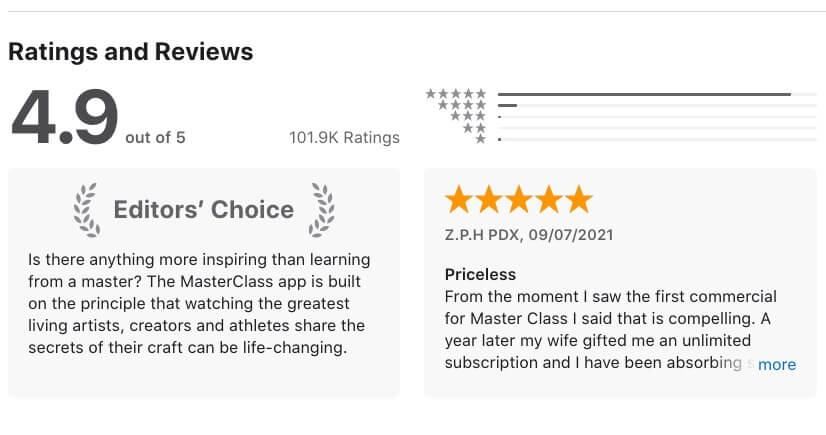This screenshot has width=826, height=435.
Task: Expand the review with the more link
Action: (x=777, y=364)
